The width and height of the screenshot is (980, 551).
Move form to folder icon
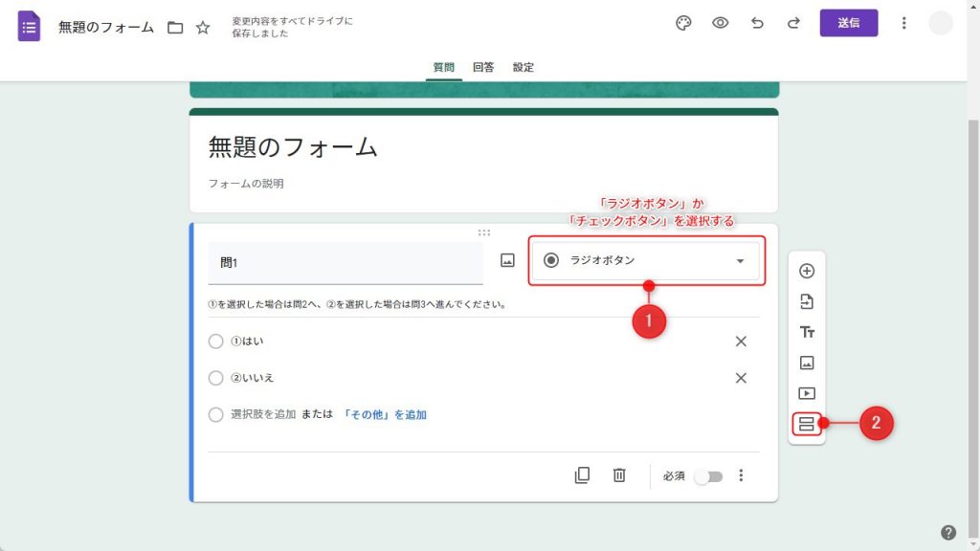175,28
